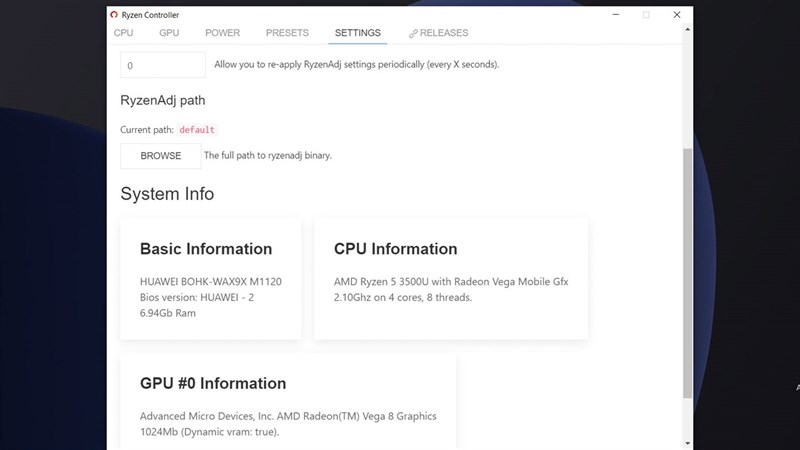Click the 'CPU Information' card title
Image resolution: width=800 pixels, height=450 pixels.
[x=395, y=249]
